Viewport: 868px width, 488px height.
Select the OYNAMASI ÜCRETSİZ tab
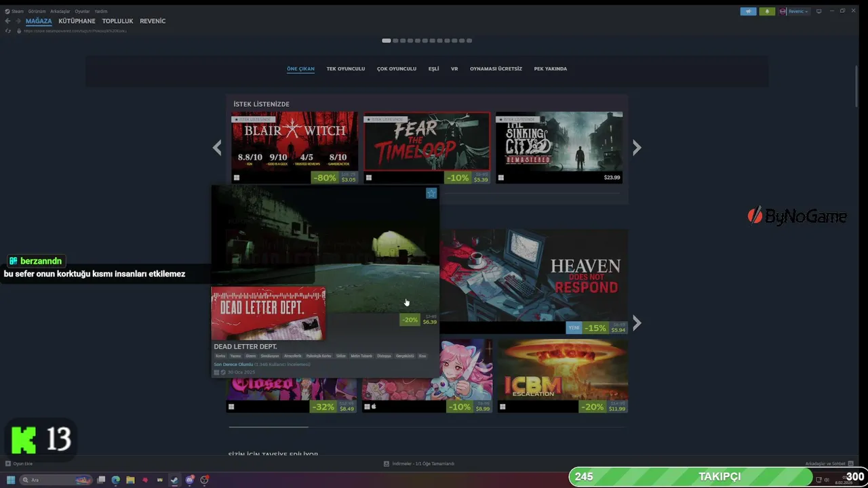[x=496, y=68]
